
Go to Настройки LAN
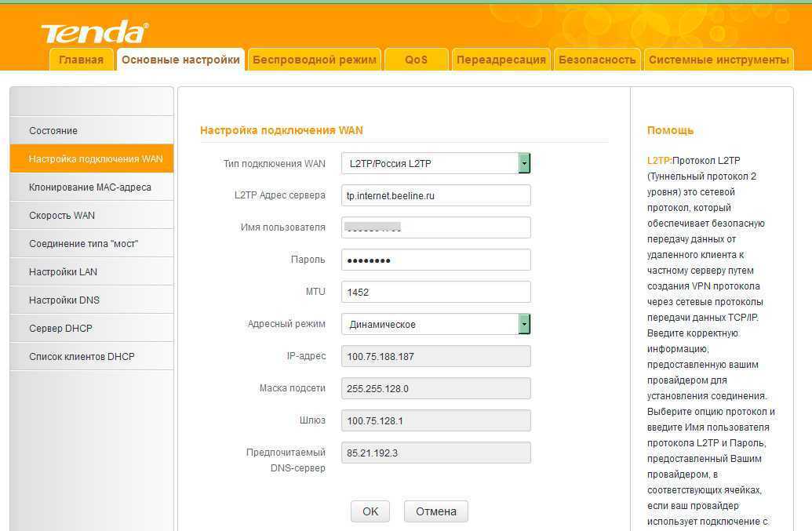[x=92, y=271]
